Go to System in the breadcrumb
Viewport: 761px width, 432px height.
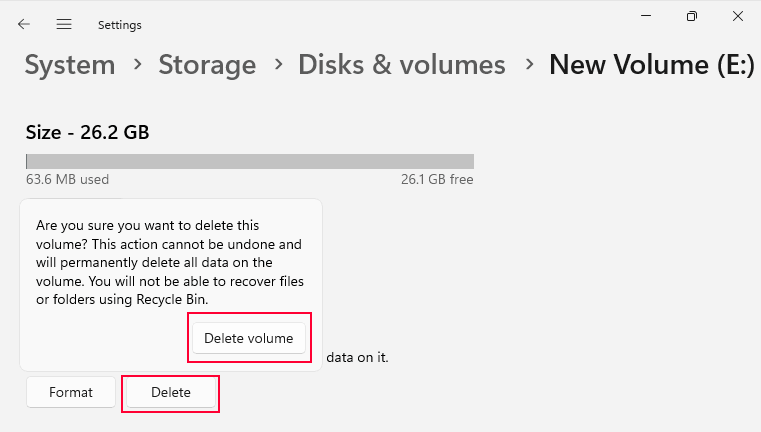point(70,65)
